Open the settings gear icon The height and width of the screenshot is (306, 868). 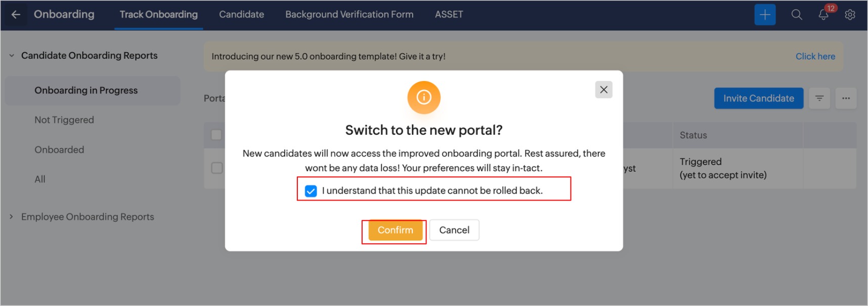pyautogui.click(x=850, y=15)
